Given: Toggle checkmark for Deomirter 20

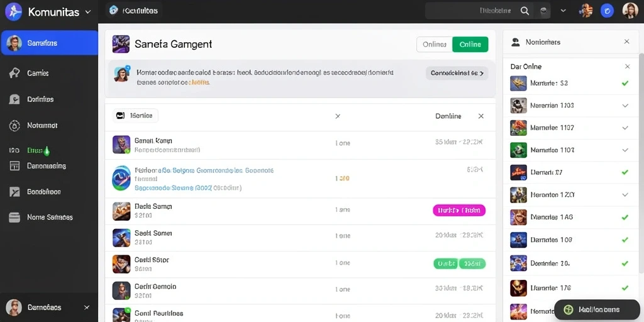Looking at the screenshot, I should (x=625, y=264).
